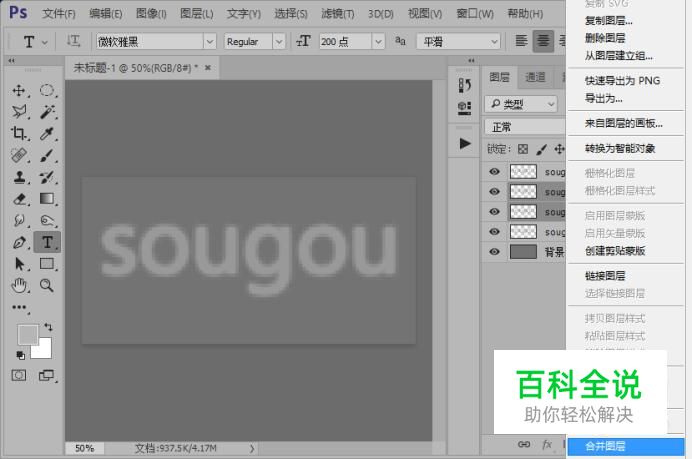
Task: Click the fx layer style icon
Action: click(x=547, y=444)
